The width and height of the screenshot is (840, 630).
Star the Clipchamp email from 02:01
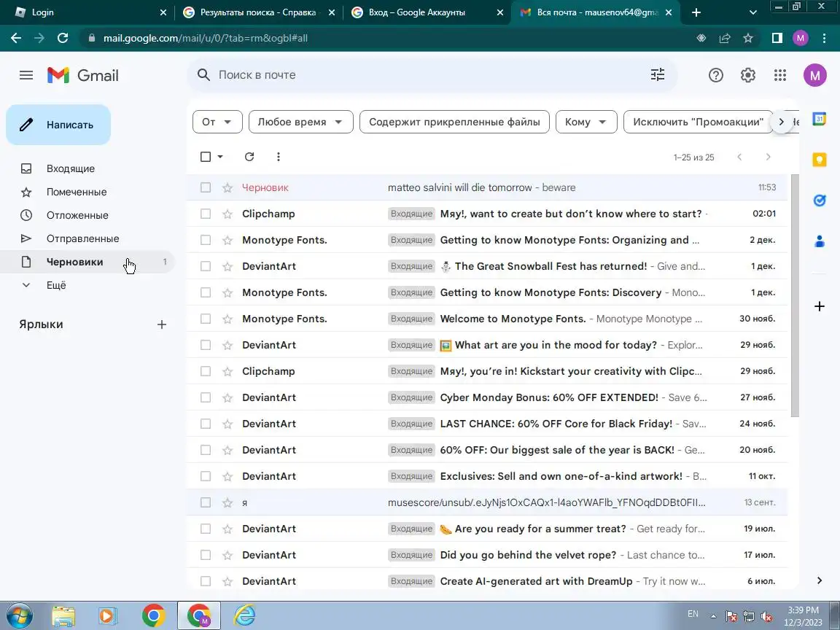[227, 214]
